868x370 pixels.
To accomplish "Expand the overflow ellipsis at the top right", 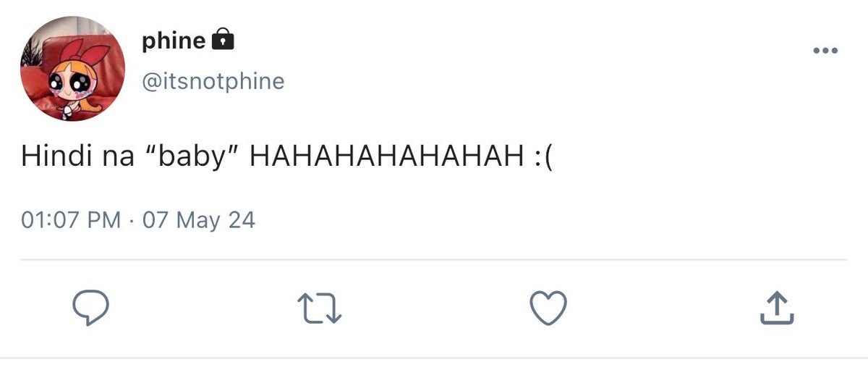I will point(825,51).
